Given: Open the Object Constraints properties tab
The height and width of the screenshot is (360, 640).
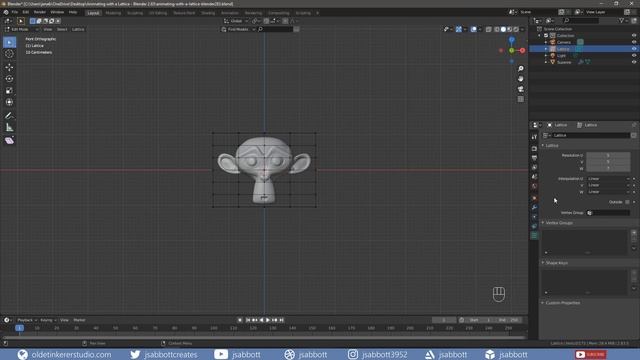Looking at the screenshot, I should pos(534,227).
